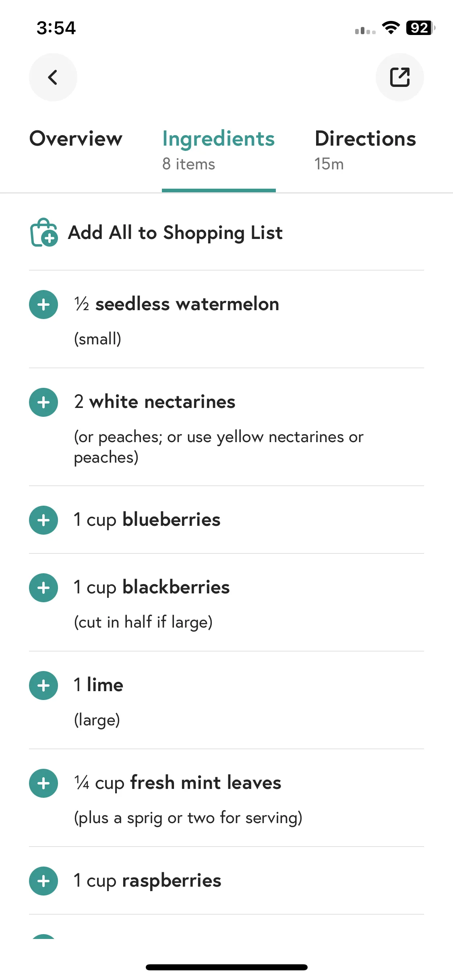Add lime with its plus icon
The height and width of the screenshot is (980, 453).
coord(43,686)
